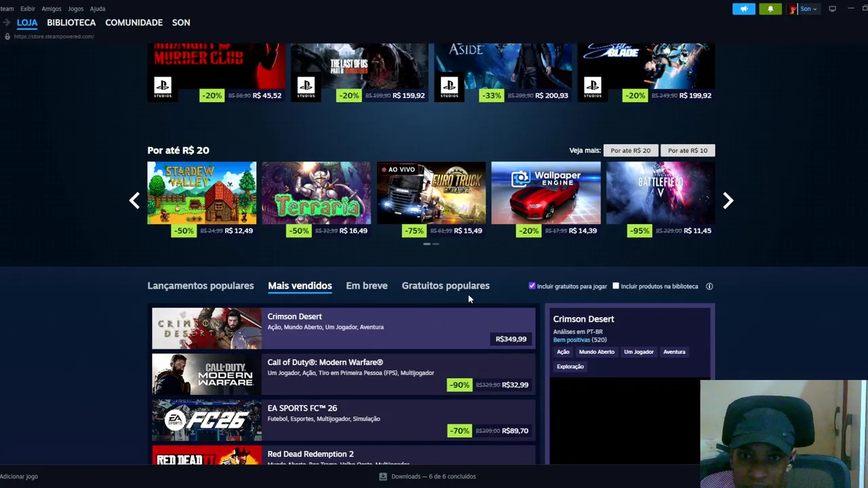Open Red Dead Redemption 2 row
The width and height of the screenshot is (868, 488).
(343, 455)
